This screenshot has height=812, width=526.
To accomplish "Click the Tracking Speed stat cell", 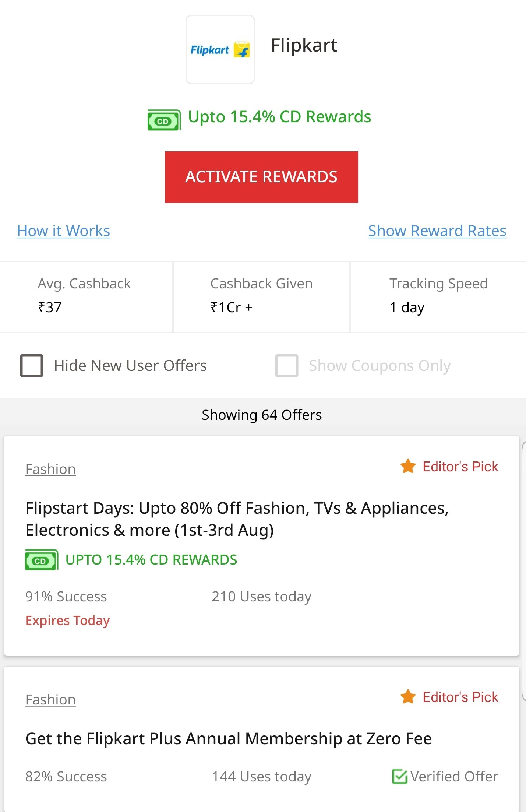I will coord(438,296).
